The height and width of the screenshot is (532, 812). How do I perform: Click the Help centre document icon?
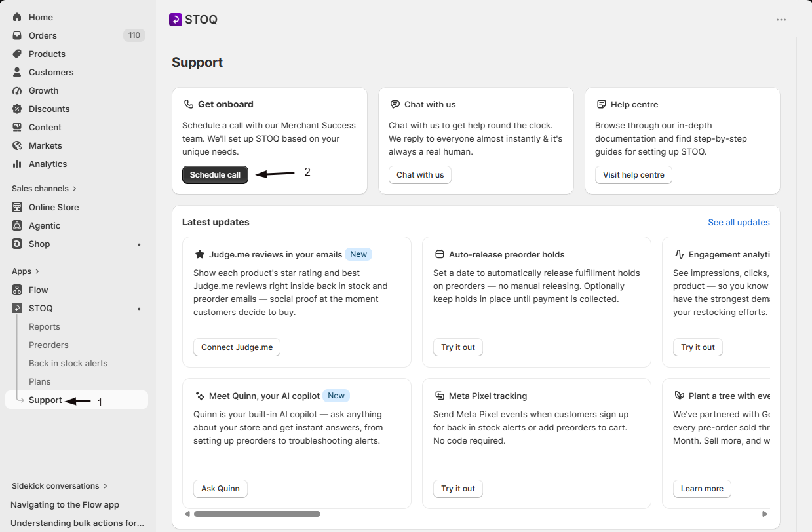602,104
